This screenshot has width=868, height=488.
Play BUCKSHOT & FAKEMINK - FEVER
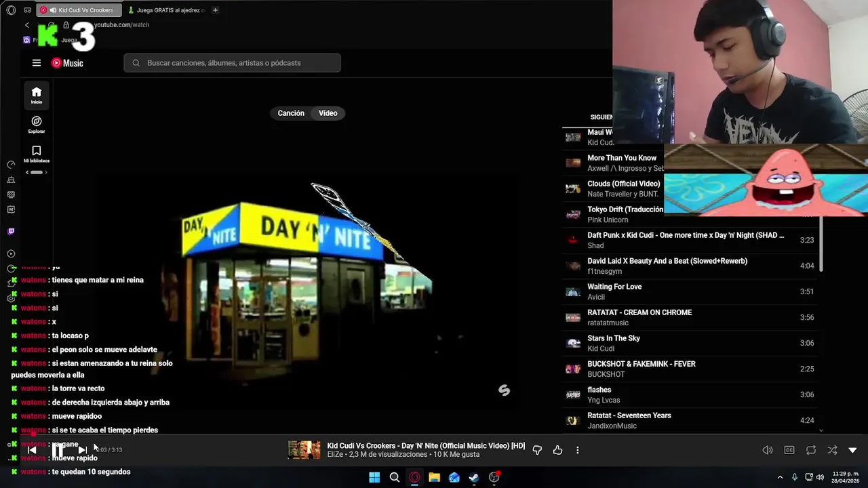[x=690, y=369]
